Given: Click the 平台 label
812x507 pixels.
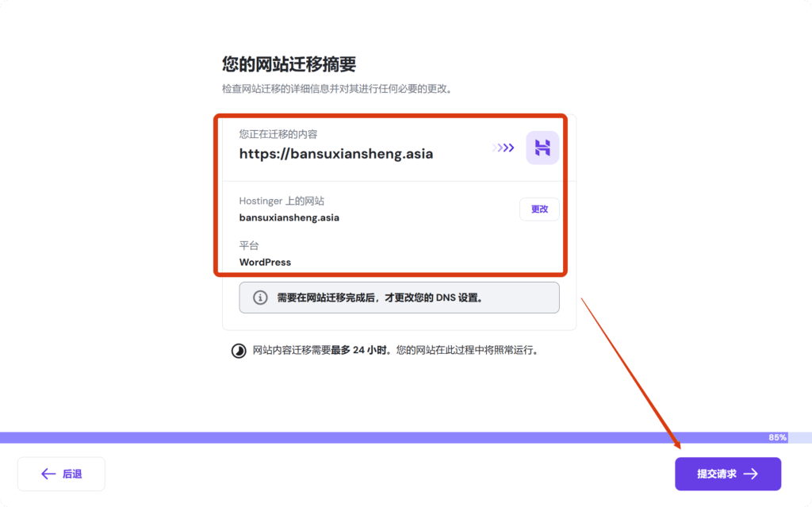Looking at the screenshot, I should (249, 246).
